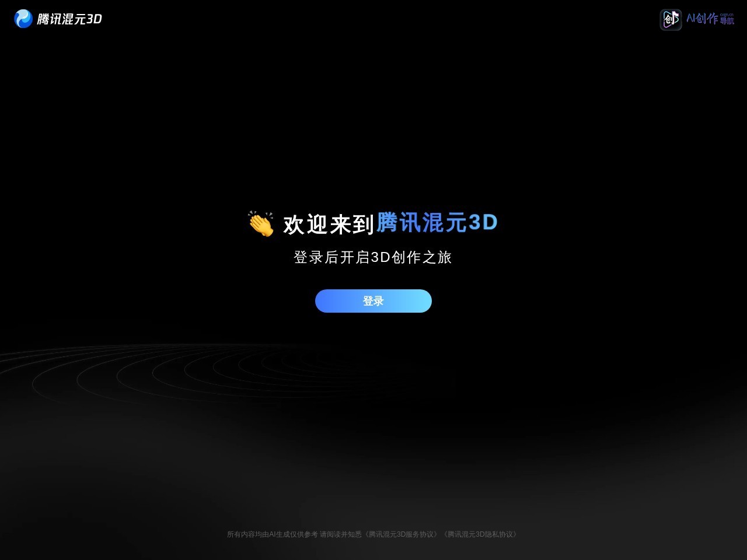Screen dimensions: 747x560
Task: Open the 腾讯混元3D服务协议 service agreement link
Action: (402, 534)
